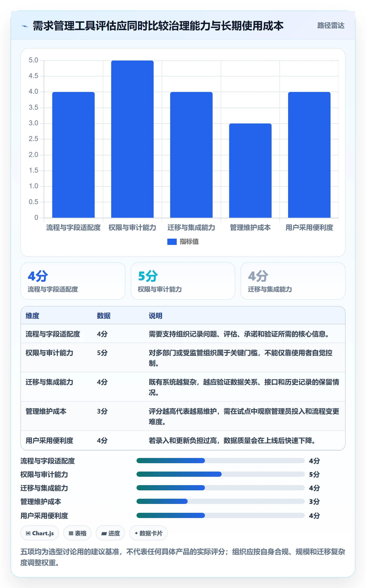
Task: Select the 5分 权限与审计能力 data card
Action: point(183,281)
